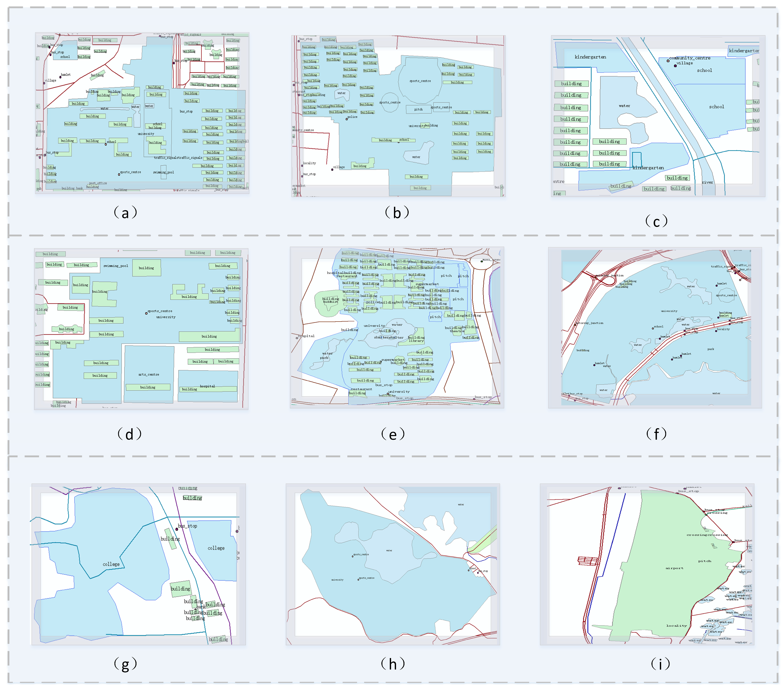
Task: Click the bus_stop label in panel (g)
Action: click(x=188, y=526)
